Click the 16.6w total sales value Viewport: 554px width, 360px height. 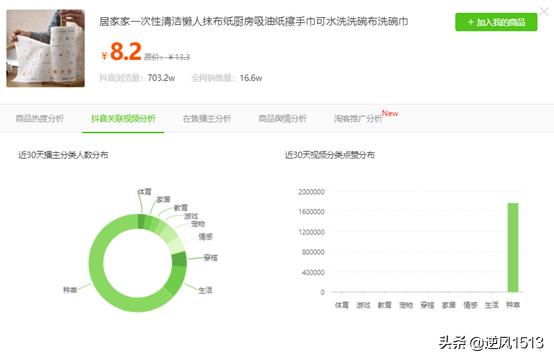(x=251, y=78)
